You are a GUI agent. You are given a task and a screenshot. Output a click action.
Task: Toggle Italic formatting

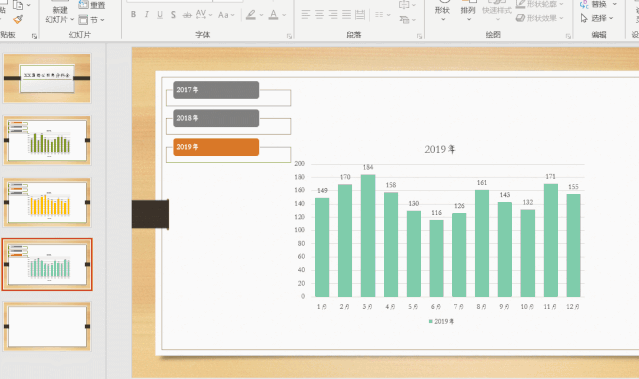pos(147,15)
